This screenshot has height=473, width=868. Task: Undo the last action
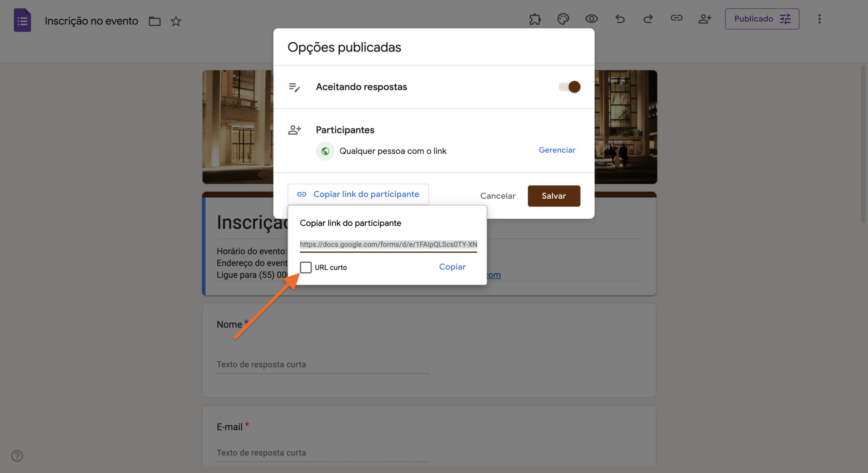pos(620,19)
